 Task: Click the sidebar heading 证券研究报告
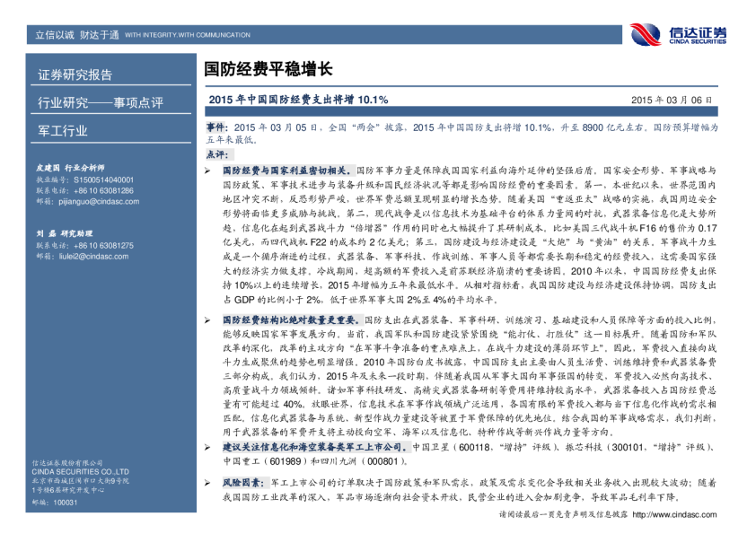(x=75, y=74)
